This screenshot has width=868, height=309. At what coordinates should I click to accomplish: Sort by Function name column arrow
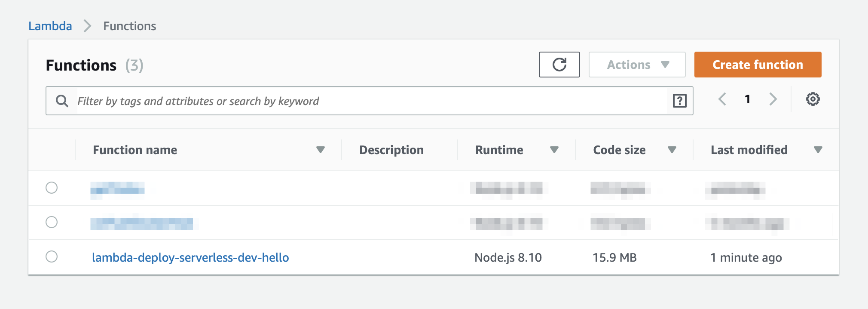click(x=320, y=150)
